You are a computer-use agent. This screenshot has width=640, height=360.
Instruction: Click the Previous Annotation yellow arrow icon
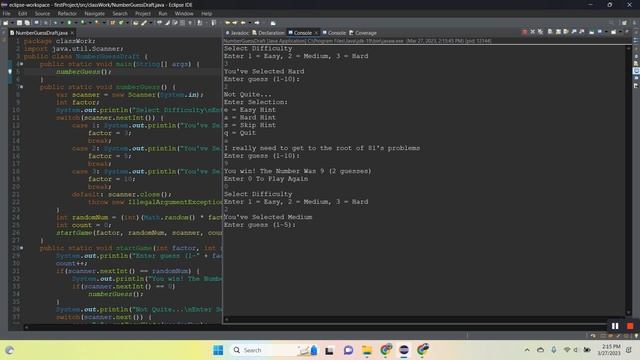235,23
